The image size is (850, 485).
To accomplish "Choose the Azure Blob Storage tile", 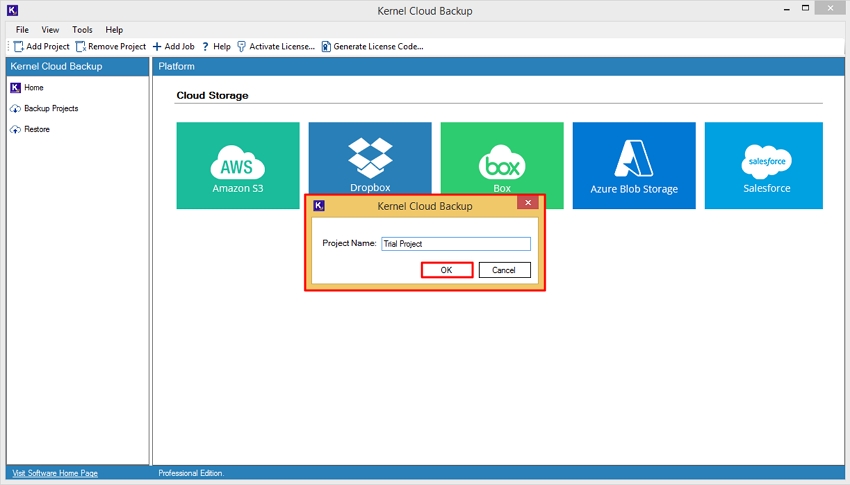I will pyautogui.click(x=634, y=165).
